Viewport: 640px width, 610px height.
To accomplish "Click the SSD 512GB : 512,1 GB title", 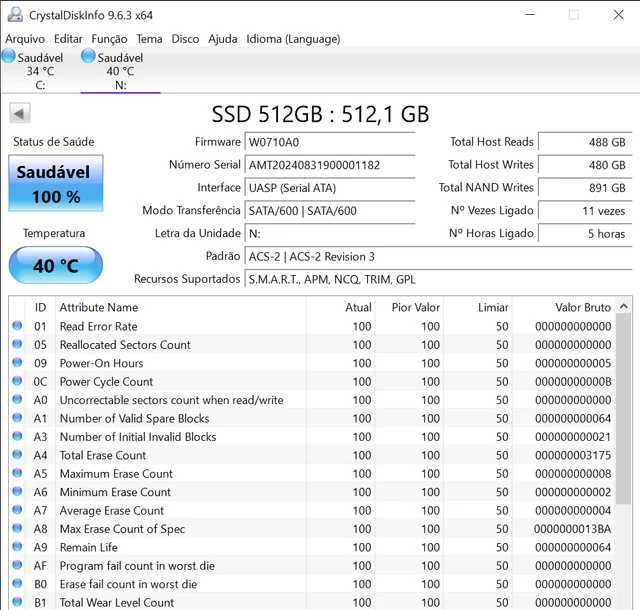I will click(320, 114).
